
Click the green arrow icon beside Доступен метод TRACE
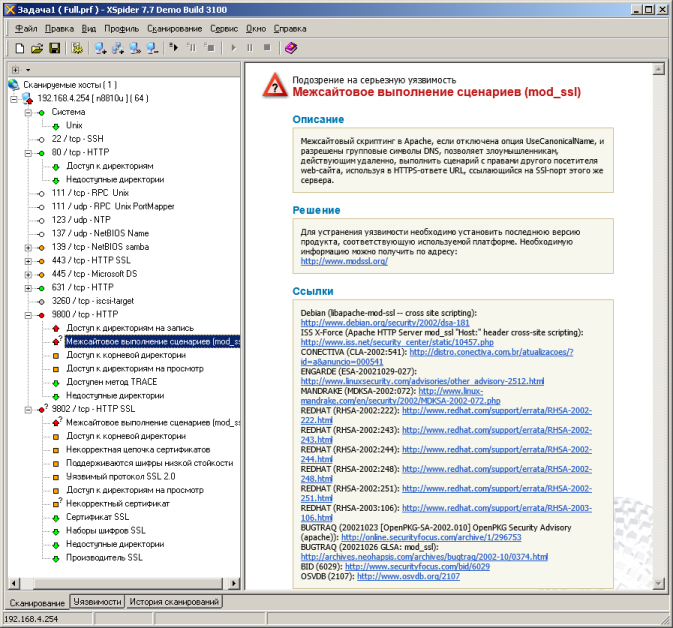(56, 382)
